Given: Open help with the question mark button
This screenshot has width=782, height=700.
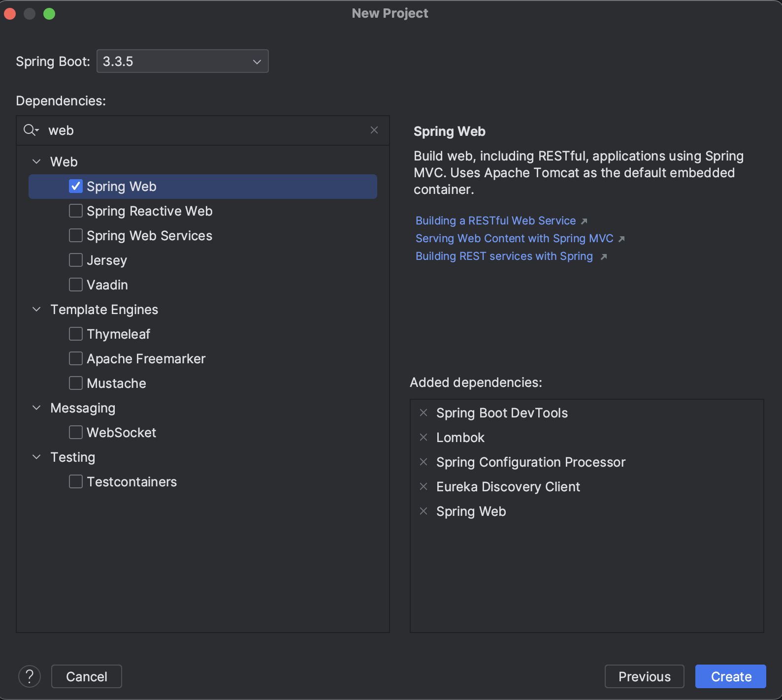Looking at the screenshot, I should click(30, 676).
